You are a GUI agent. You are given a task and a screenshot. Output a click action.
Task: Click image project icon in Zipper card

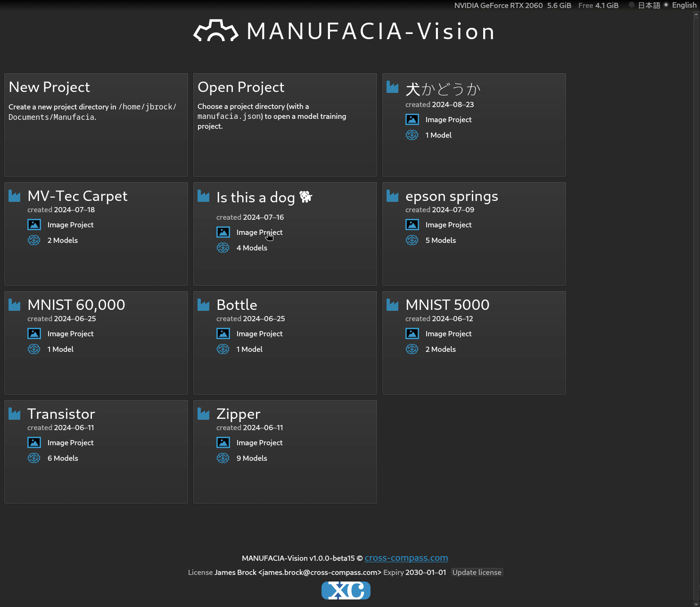223,443
